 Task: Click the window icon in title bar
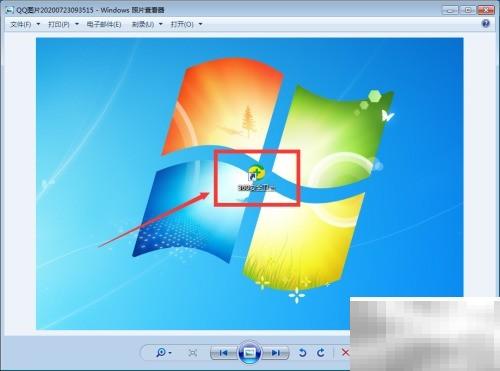click(x=10, y=10)
